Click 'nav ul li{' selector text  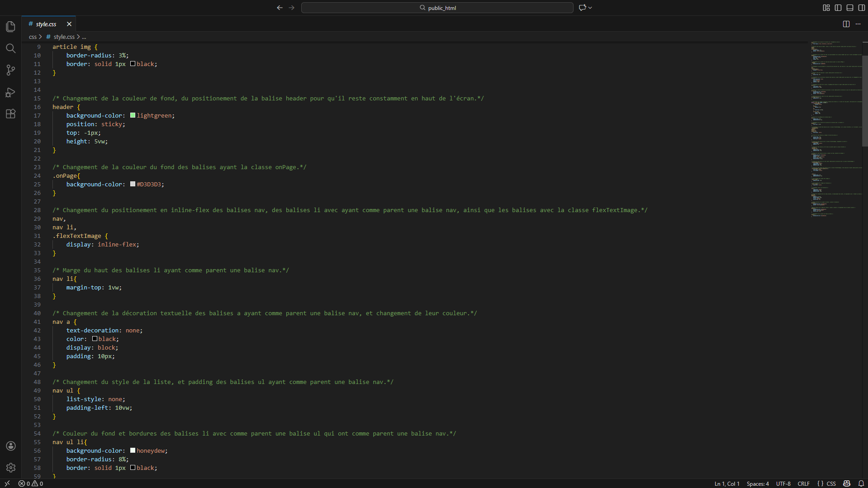click(70, 442)
